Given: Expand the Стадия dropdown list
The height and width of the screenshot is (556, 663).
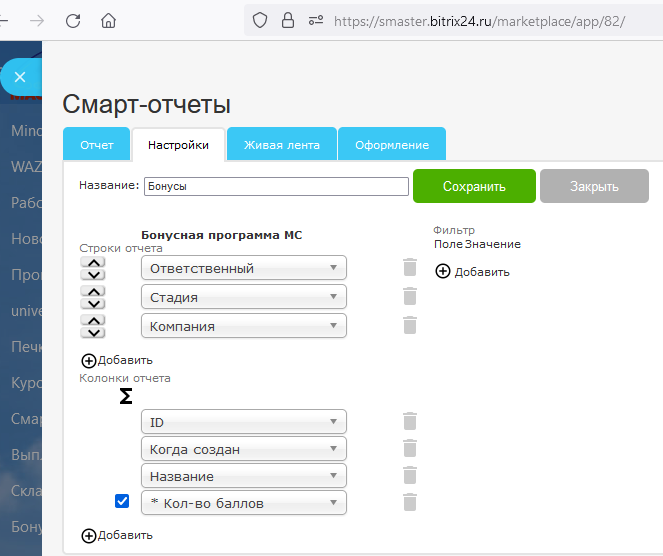Looking at the screenshot, I should pos(244,297).
